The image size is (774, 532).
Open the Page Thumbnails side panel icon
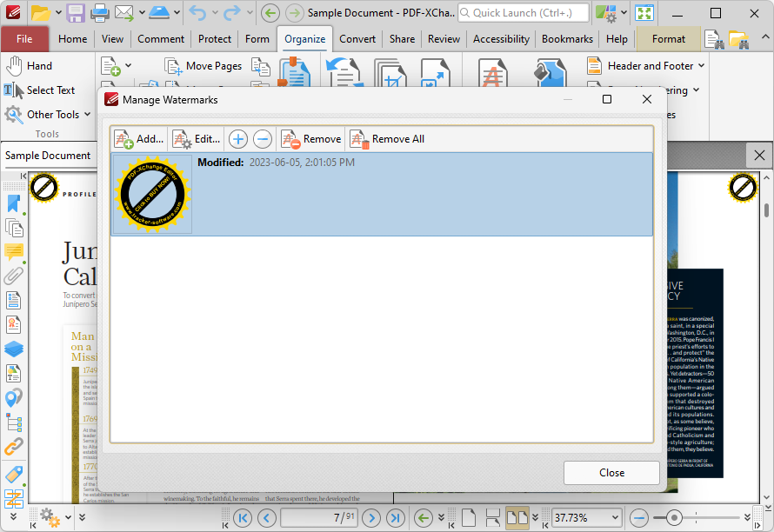pyautogui.click(x=14, y=228)
